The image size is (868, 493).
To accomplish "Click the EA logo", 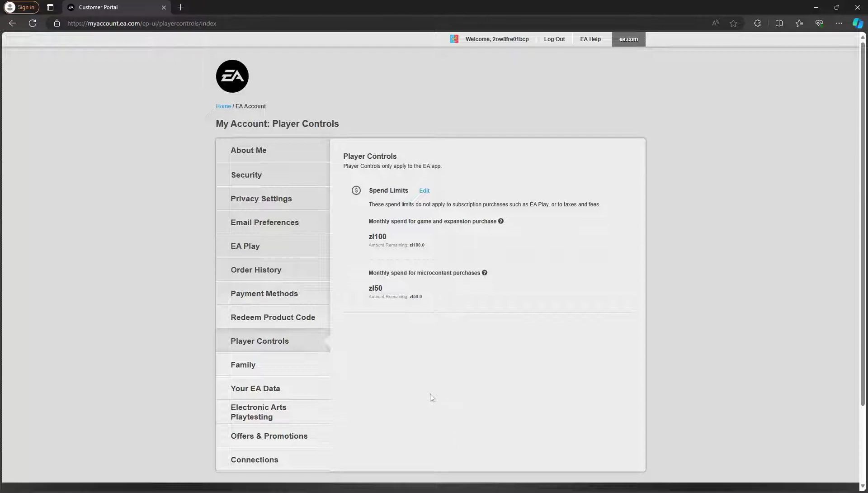I will (232, 76).
